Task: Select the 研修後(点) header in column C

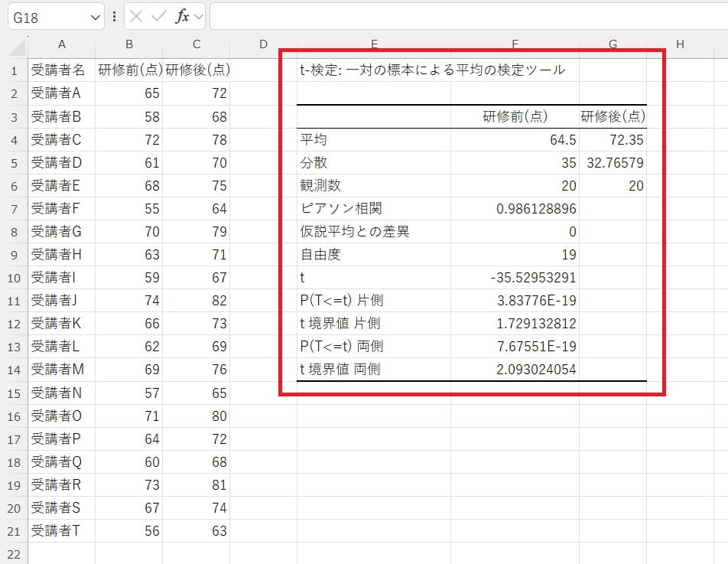Action: pyautogui.click(x=197, y=70)
